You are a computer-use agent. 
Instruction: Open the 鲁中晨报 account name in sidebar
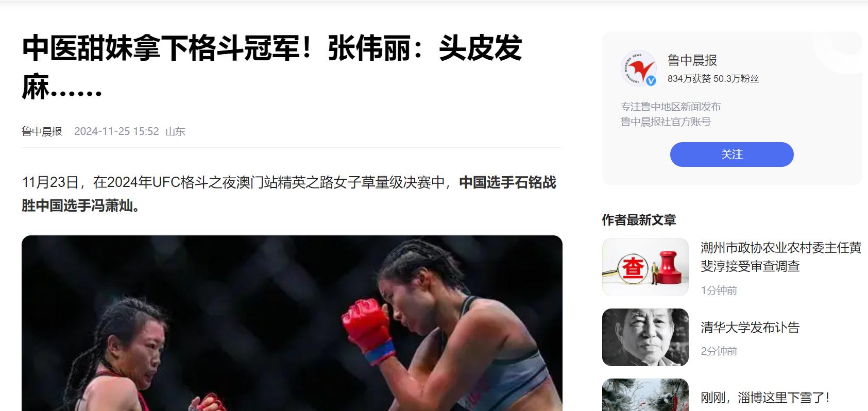click(x=692, y=60)
